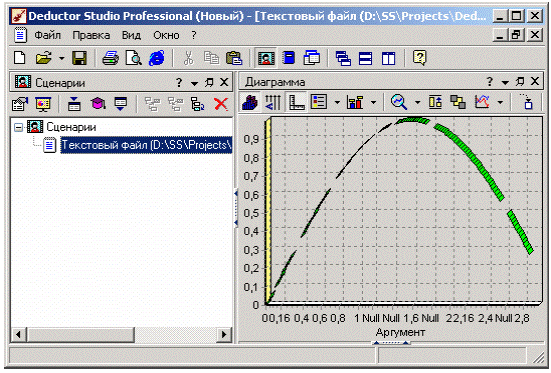
Task: Expand the zoom dropdown arrow
Action: pyautogui.click(x=417, y=103)
